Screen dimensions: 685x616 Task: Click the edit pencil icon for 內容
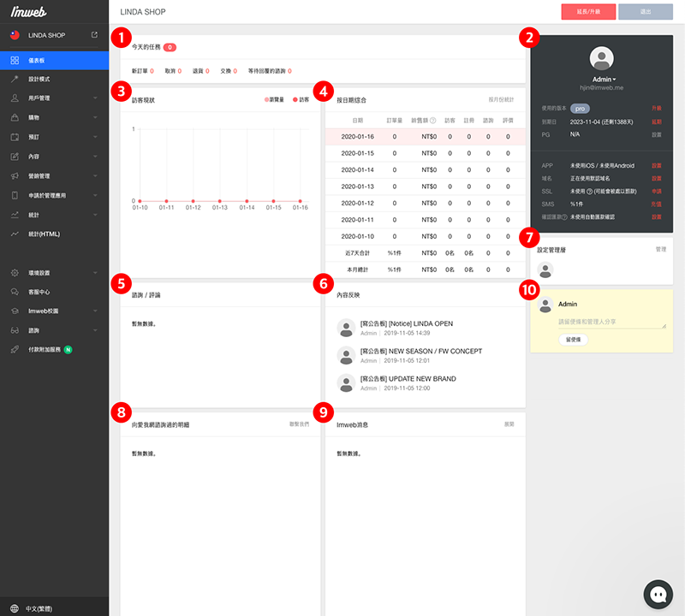pos(15,157)
